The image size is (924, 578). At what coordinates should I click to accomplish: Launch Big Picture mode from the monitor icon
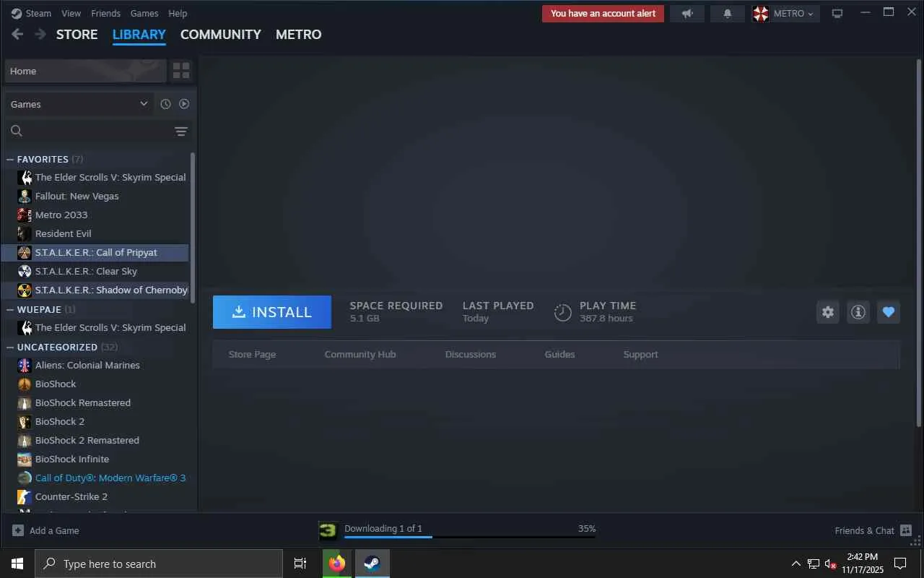pyautogui.click(x=837, y=13)
